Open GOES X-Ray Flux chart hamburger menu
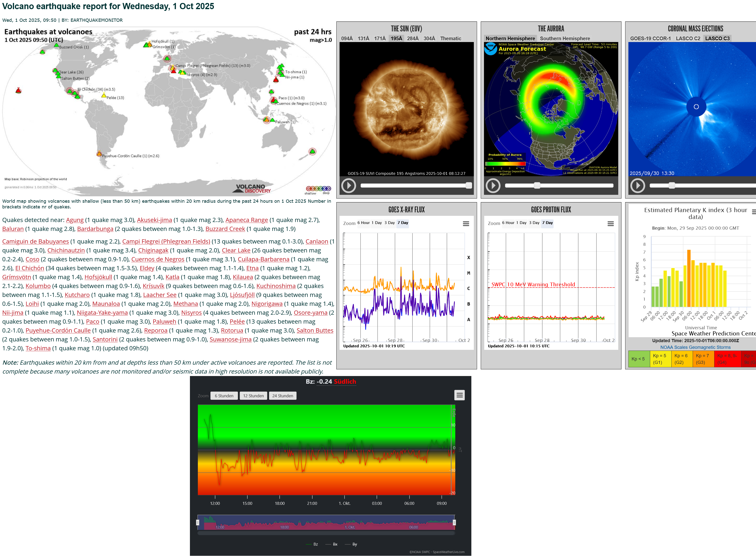The width and height of the screenshot is (756, 556). pyautogui.click(x=466, y=224)
